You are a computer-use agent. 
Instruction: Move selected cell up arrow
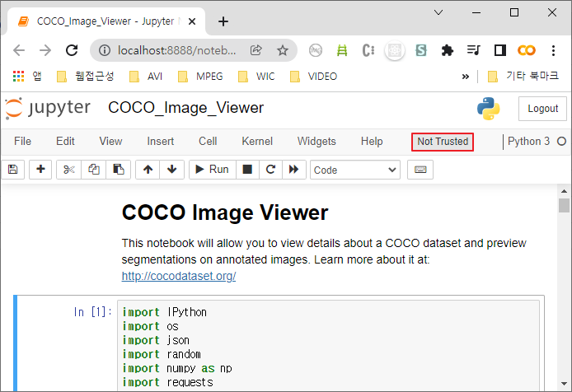click(x=148, y=170)
